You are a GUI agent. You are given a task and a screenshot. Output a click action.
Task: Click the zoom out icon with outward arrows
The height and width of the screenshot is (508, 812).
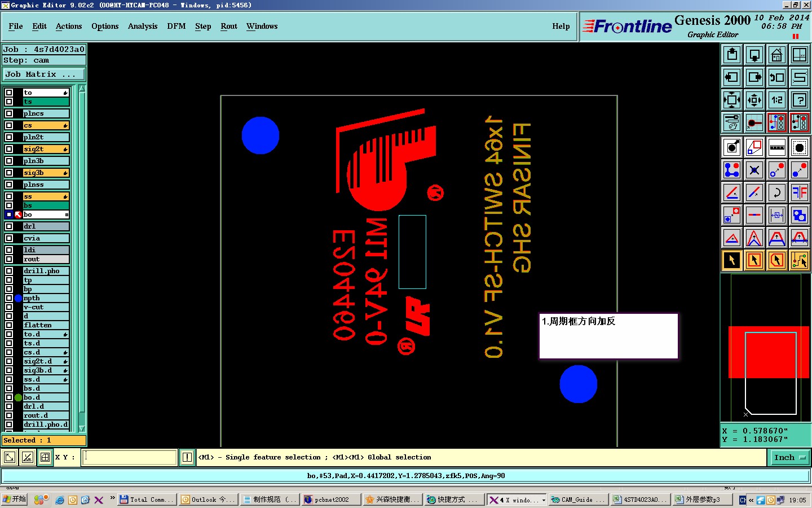754,100
